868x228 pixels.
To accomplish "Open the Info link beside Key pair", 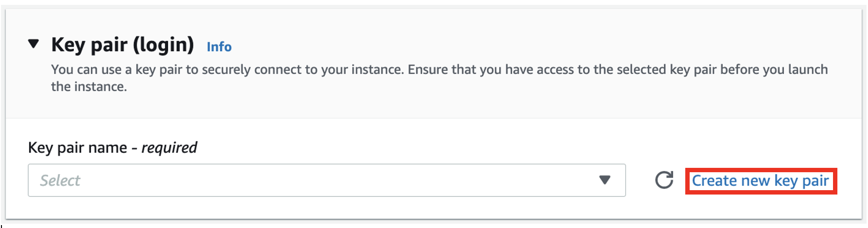I will click(x=219, y=47).
